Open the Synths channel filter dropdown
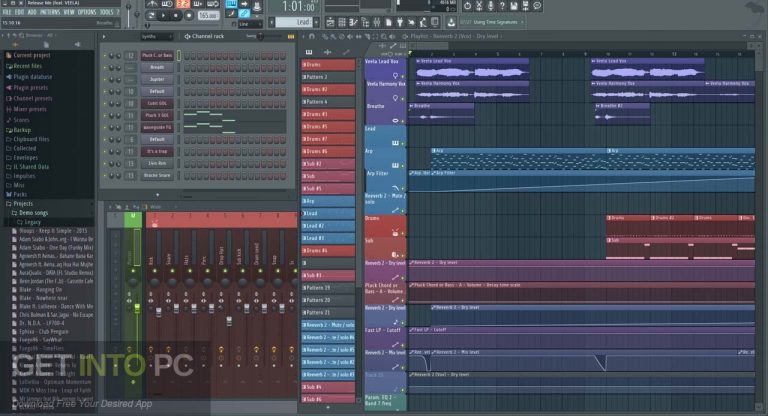 tap(157, 36)
